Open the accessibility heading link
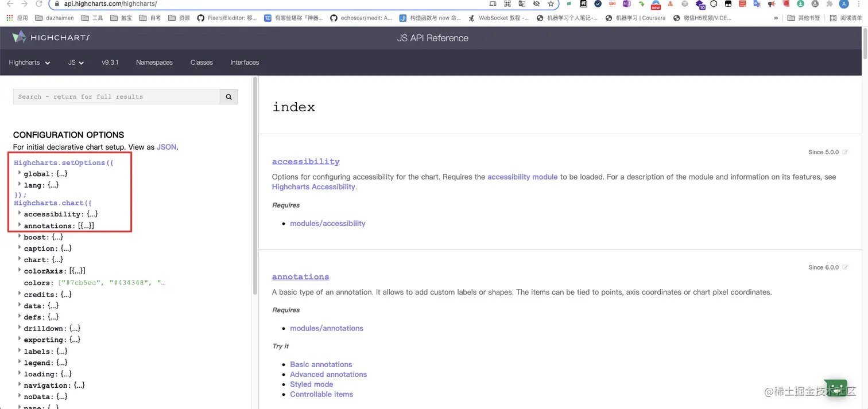Image resolution: width=868 pixels, height=409 pixels. [x=306, y=161]
